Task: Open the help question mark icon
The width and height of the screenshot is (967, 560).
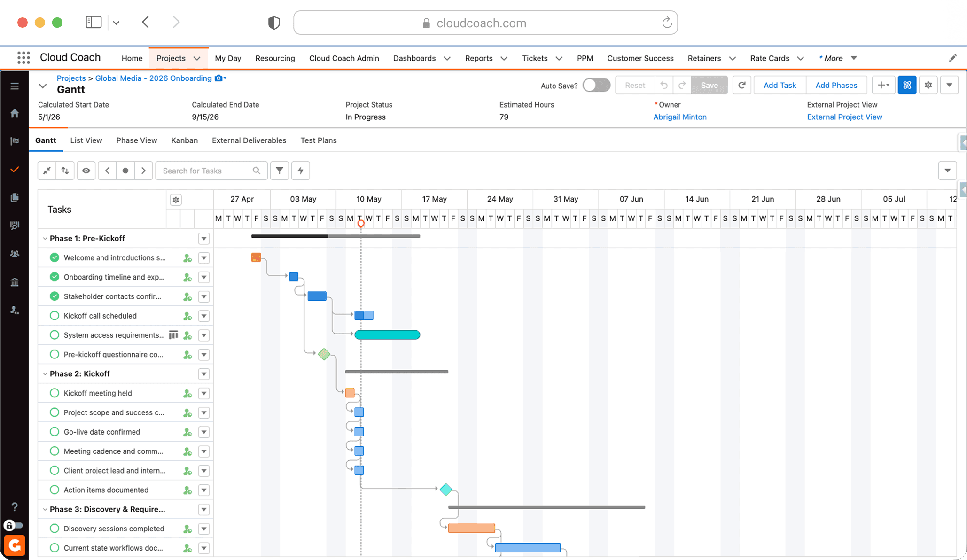Action: click(15, 506)
